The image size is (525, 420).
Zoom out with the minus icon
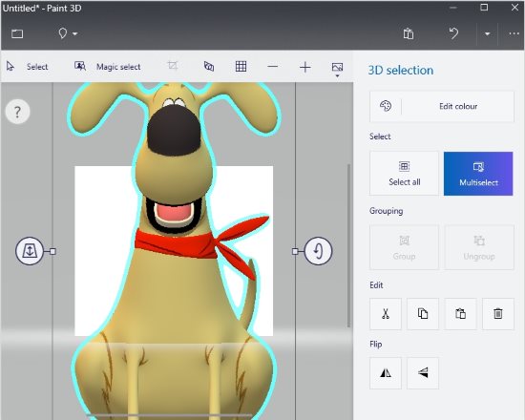point(273,67)
